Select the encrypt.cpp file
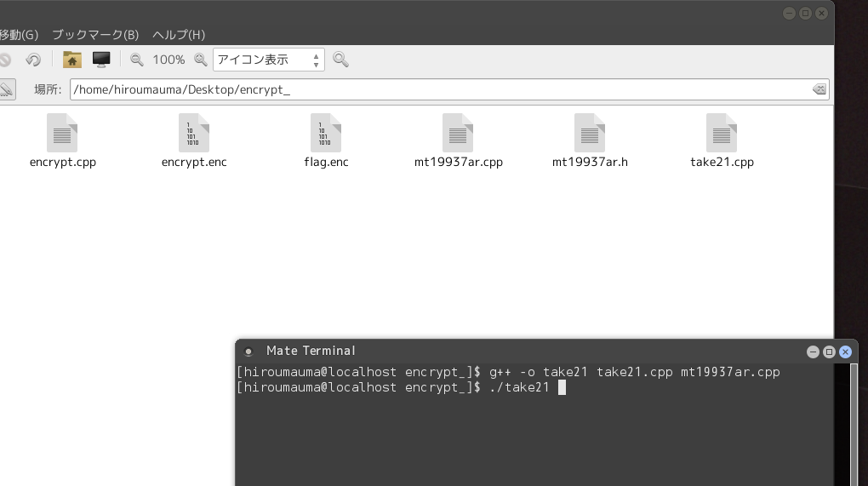Image resolution: width=868 pixels, height=486 pixels. (62, 140)
